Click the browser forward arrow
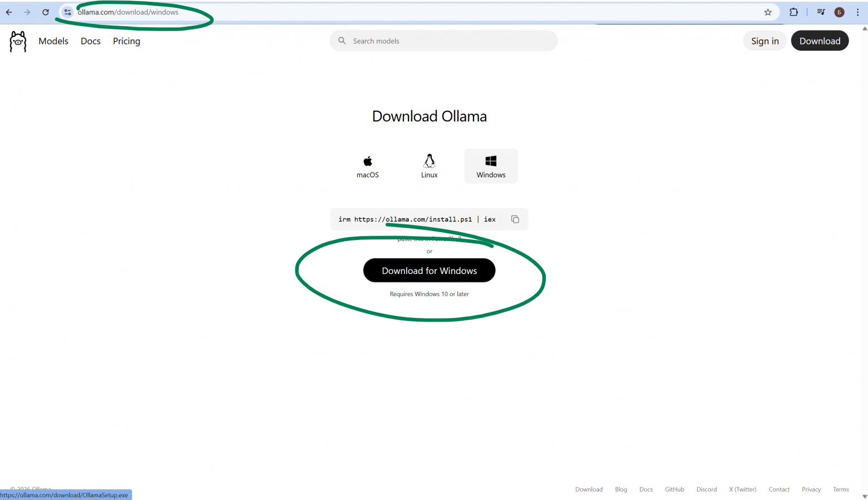Screen dimensions: 868x500 click(27, 12)
